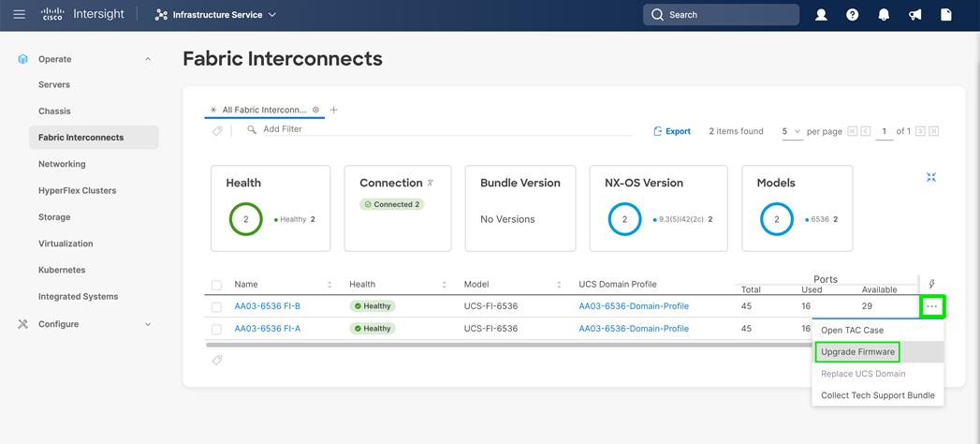Click the filter icon on the Connection card
This screenshot has width=980, height=444.
430,183
